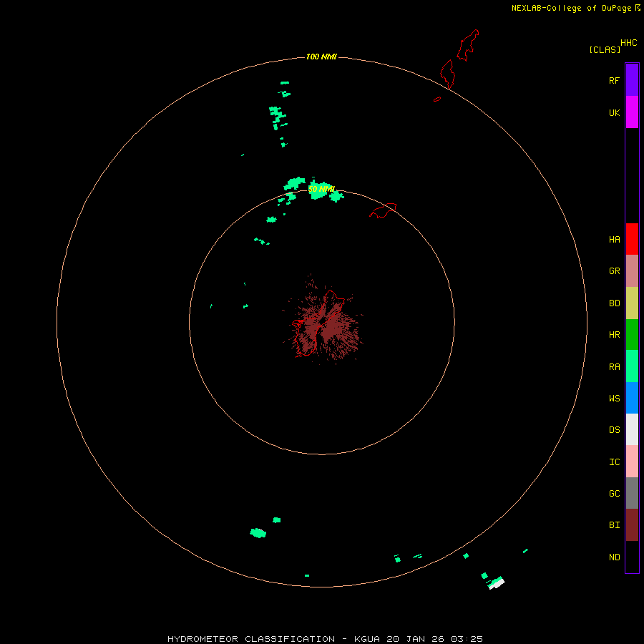Click the RF legend label
Viewport: 644px width, 644px height.
614,80
